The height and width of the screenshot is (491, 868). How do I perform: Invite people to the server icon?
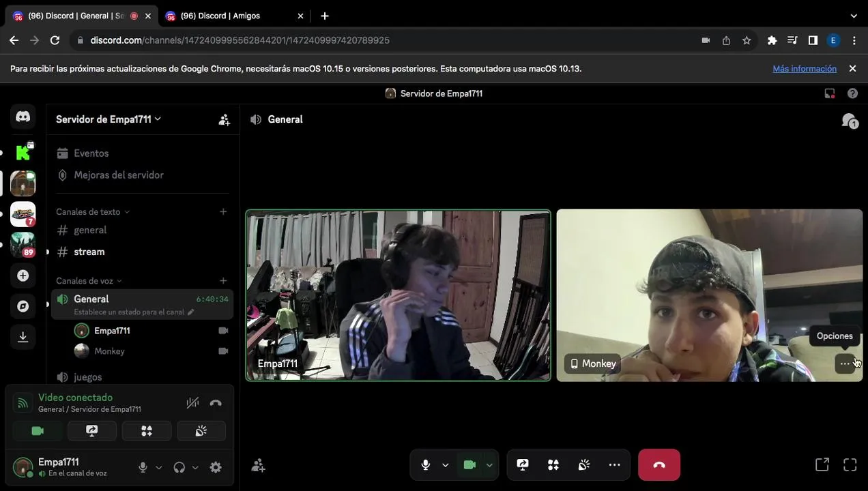click(x=224, y=119)
